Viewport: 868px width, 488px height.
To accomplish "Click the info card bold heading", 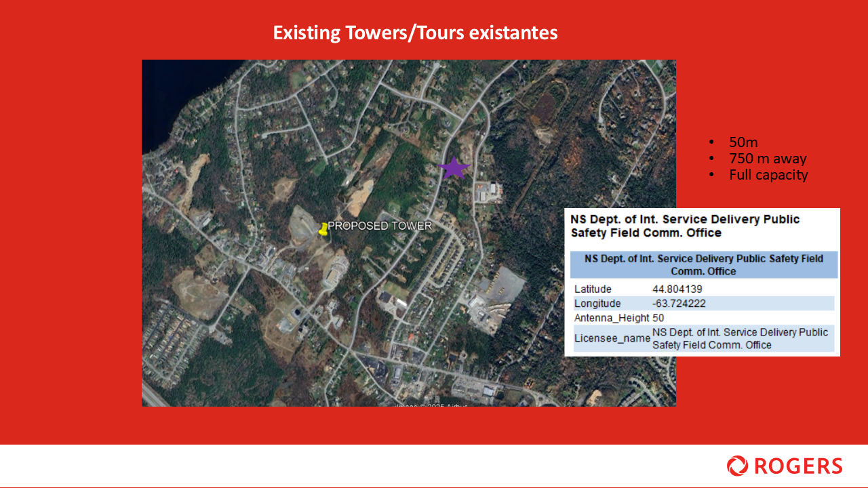I will (x=685, y=226).
